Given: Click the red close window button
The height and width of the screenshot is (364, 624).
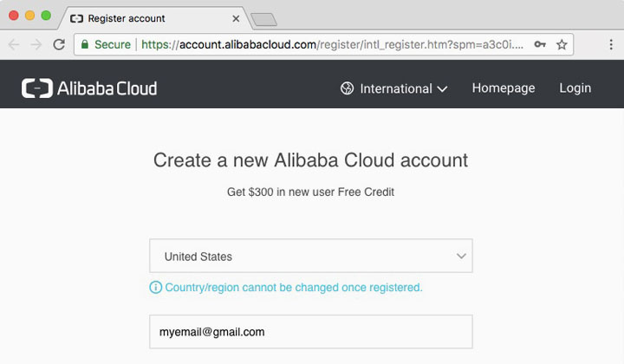Looking at the screenshot, I should point(14,16).
